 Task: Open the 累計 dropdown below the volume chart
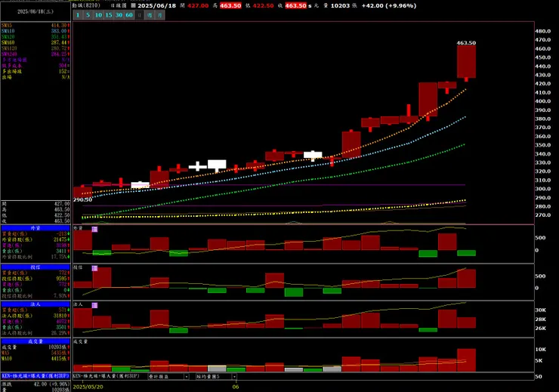pos(168,376)
